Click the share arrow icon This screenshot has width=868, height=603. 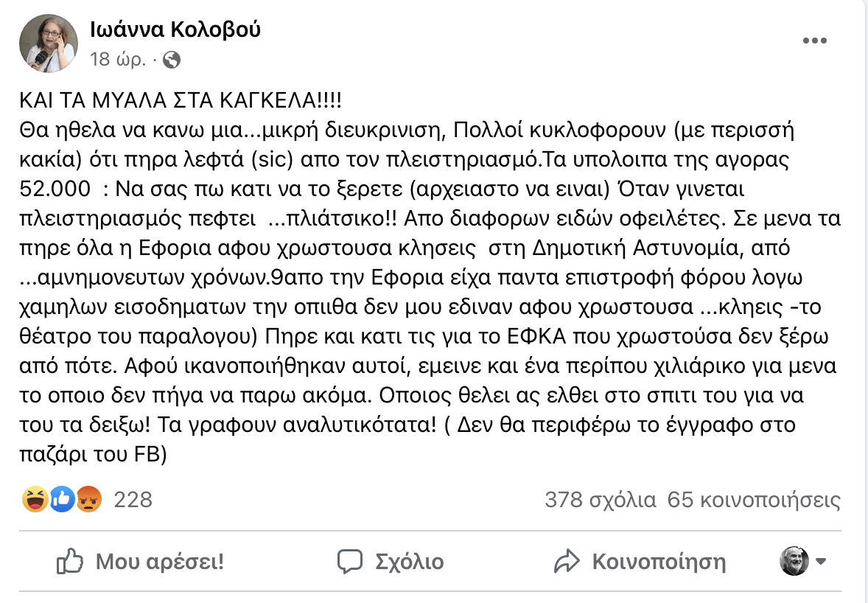[x=567, y=562]
